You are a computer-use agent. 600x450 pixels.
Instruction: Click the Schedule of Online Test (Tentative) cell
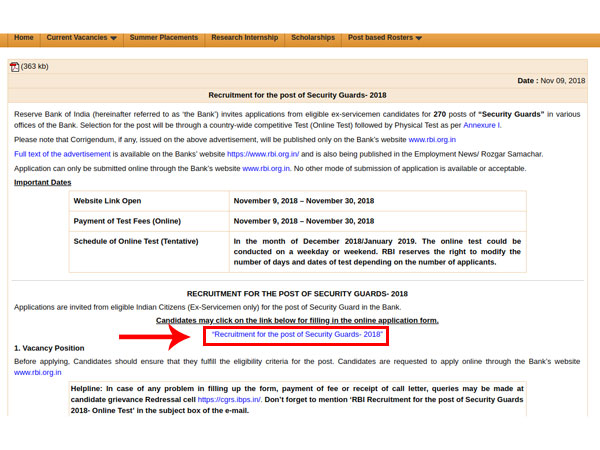click(149, 252)
